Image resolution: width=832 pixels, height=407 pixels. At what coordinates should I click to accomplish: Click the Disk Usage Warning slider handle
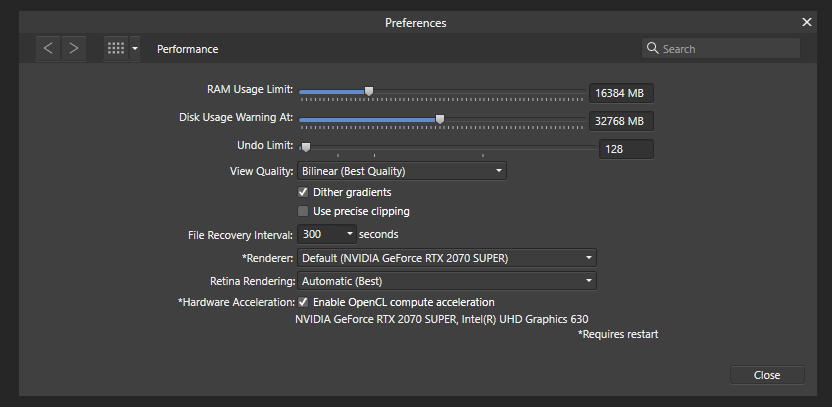(x=440, y=119)
